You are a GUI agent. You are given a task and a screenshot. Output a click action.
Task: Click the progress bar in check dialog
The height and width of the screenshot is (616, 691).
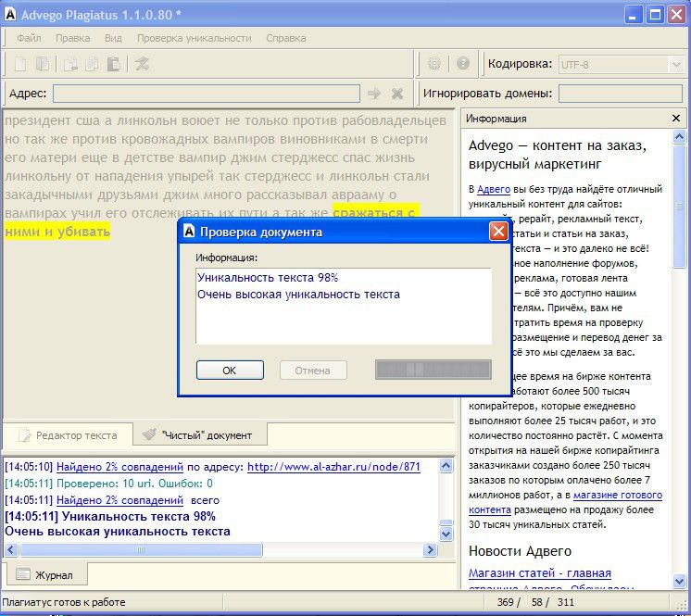[433, 370]
